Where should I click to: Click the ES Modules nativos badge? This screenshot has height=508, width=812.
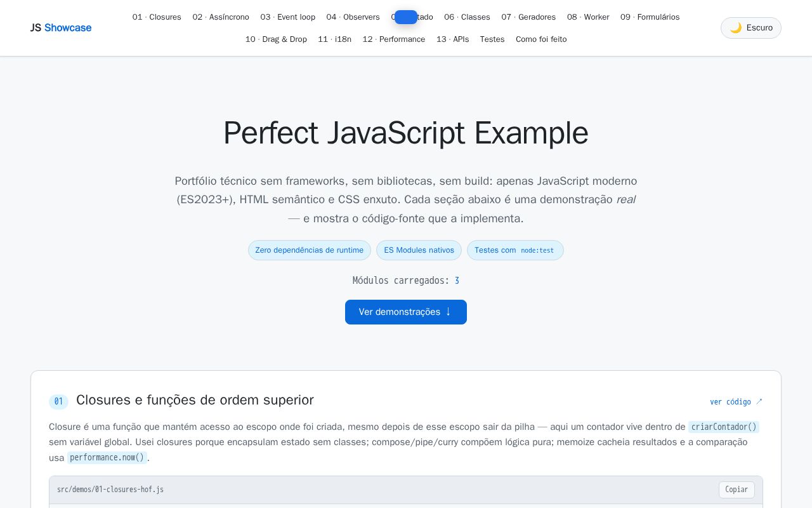(x=419, y=250)
